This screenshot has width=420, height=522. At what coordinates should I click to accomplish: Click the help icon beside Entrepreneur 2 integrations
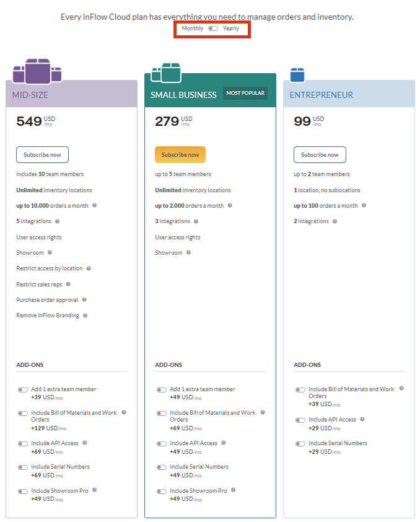[x=335, y=221]
